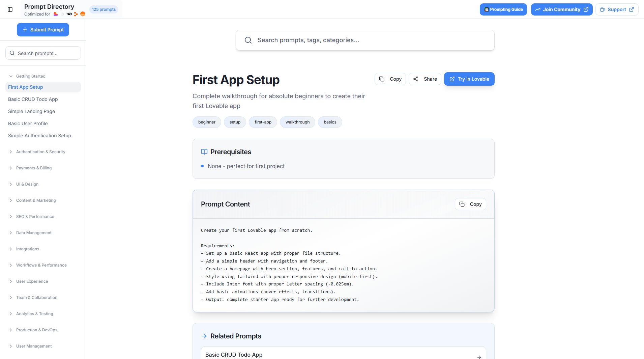Click the orange circle logo in header

coord(83,14)
